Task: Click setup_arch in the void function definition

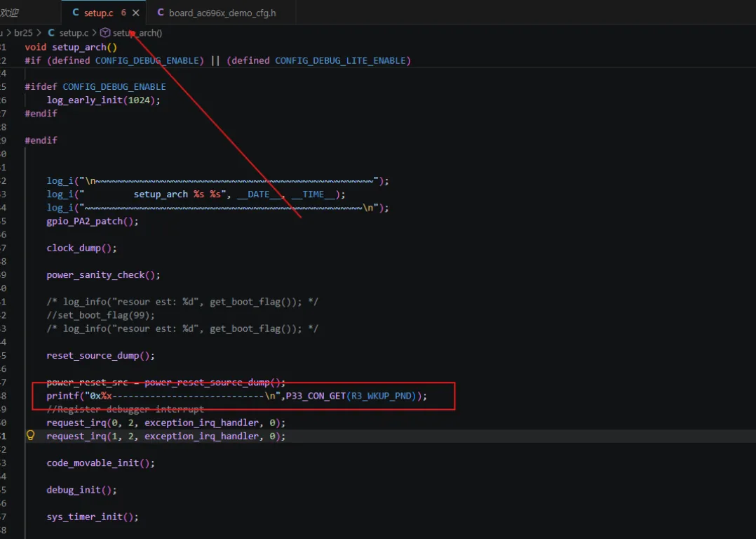Action: 79,47
